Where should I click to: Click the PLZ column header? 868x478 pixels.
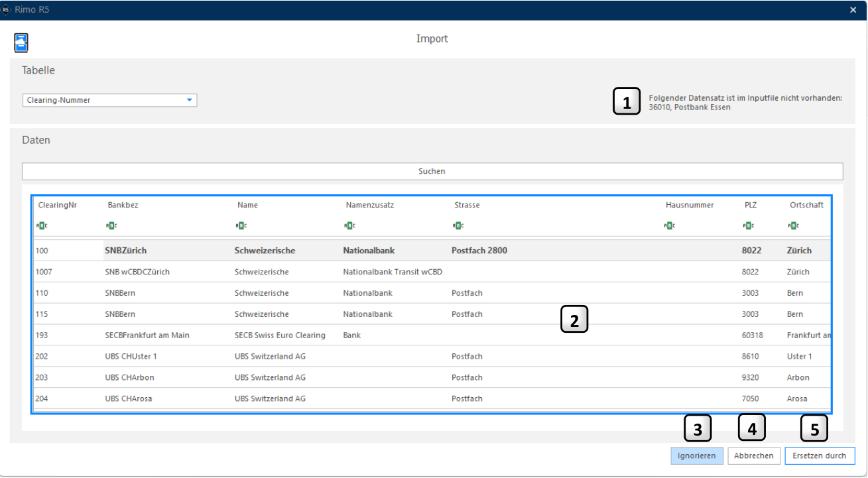[751, 205]
